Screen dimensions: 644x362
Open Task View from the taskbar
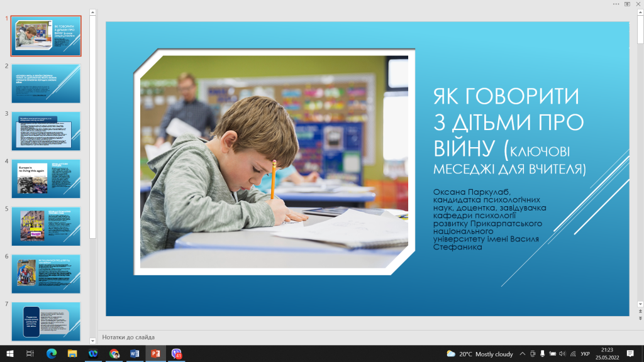tap(30, 354)
